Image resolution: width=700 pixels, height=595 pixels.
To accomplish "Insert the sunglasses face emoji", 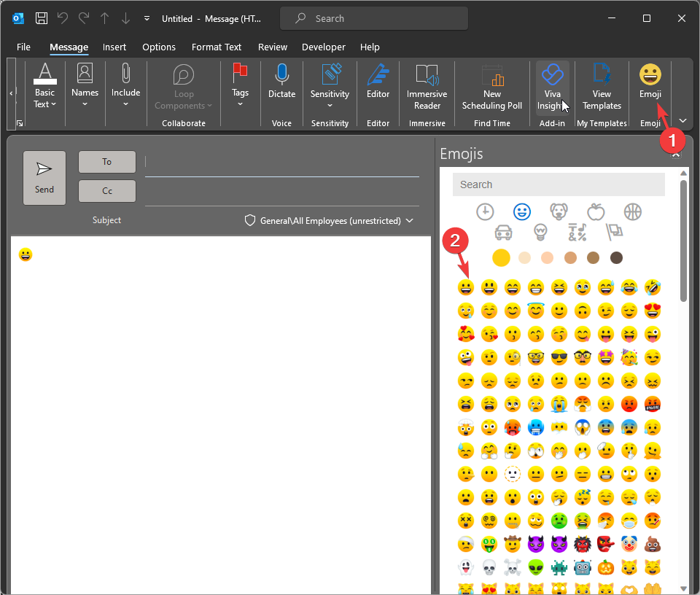I will pos(559,357).
